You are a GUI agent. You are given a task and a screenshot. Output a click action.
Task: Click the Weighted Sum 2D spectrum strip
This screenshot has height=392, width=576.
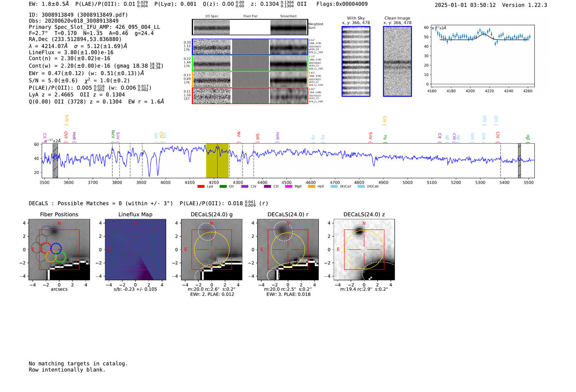click(x=250, y=27)
